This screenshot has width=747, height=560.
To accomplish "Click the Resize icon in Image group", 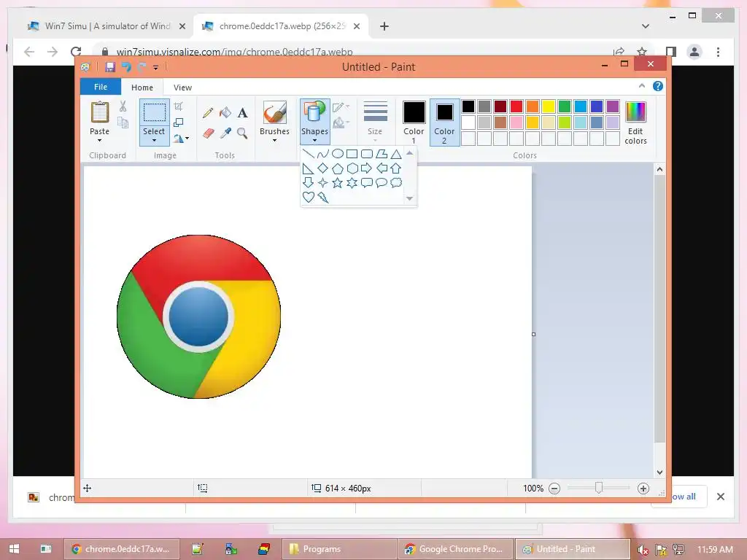I will click(x=179, y=122).
